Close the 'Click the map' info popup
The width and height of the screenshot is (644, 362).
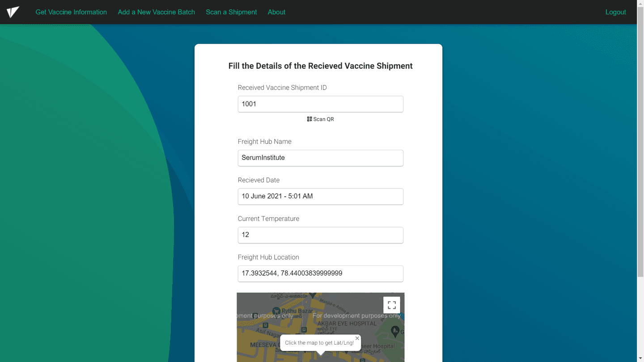[x=357, y=338]
